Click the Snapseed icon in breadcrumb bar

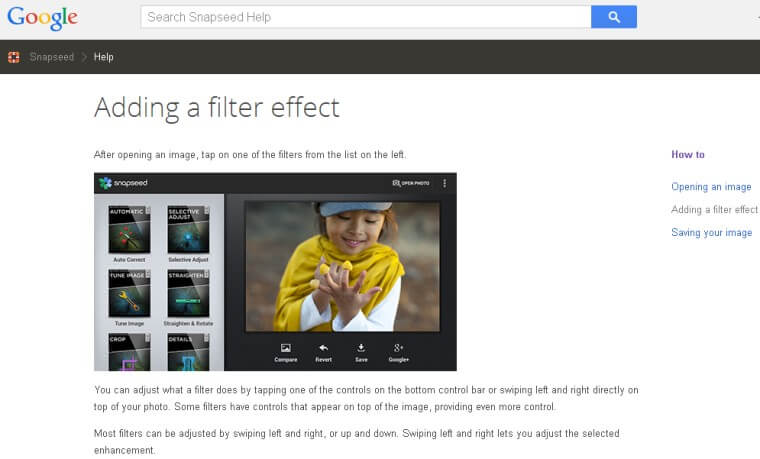tap(14, 57)
